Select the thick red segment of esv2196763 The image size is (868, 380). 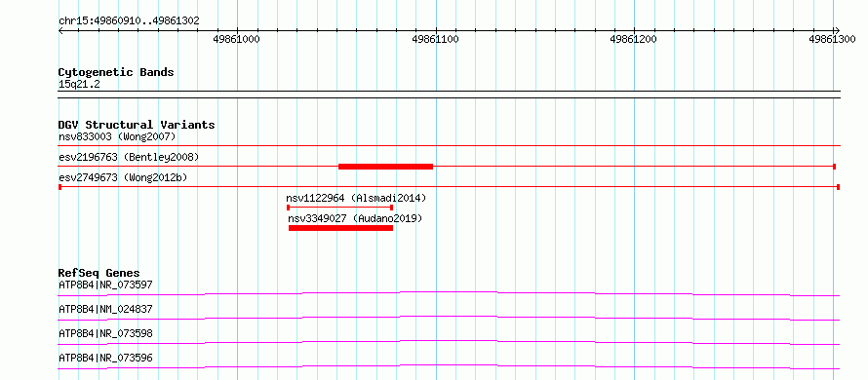coord(385,167)
